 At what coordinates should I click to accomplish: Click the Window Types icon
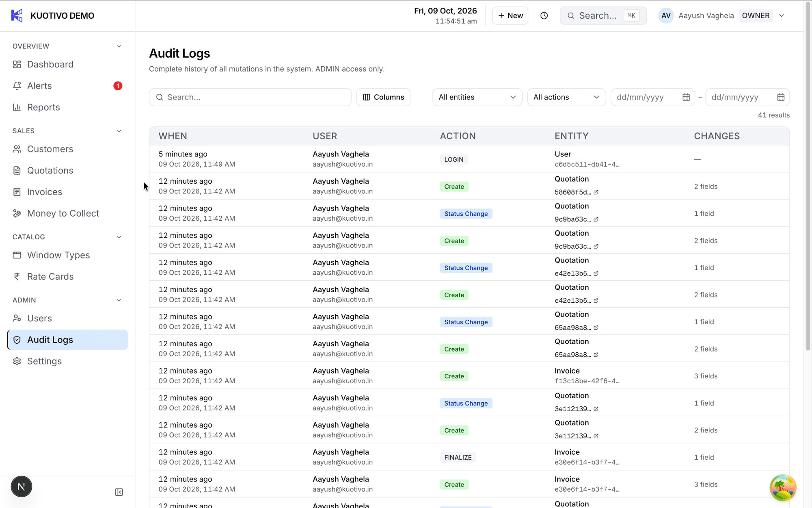(x=17, y=255)
